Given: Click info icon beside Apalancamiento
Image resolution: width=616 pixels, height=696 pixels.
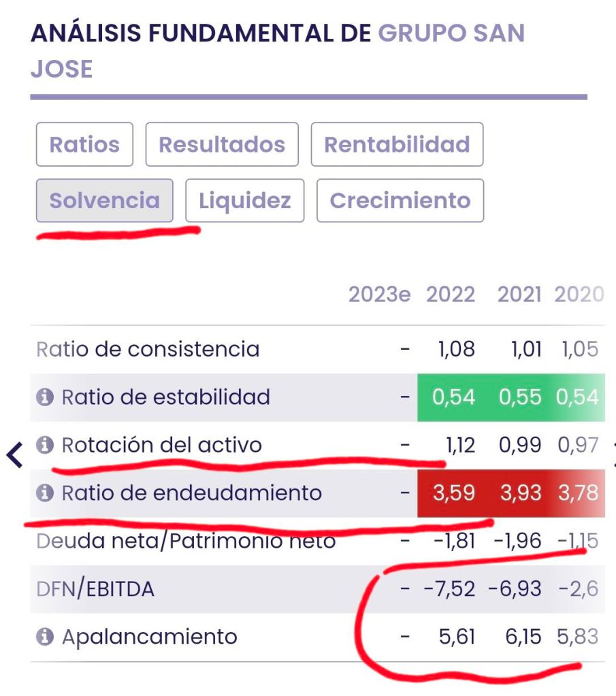Looking at the screenshot, I should click(45, 637).
